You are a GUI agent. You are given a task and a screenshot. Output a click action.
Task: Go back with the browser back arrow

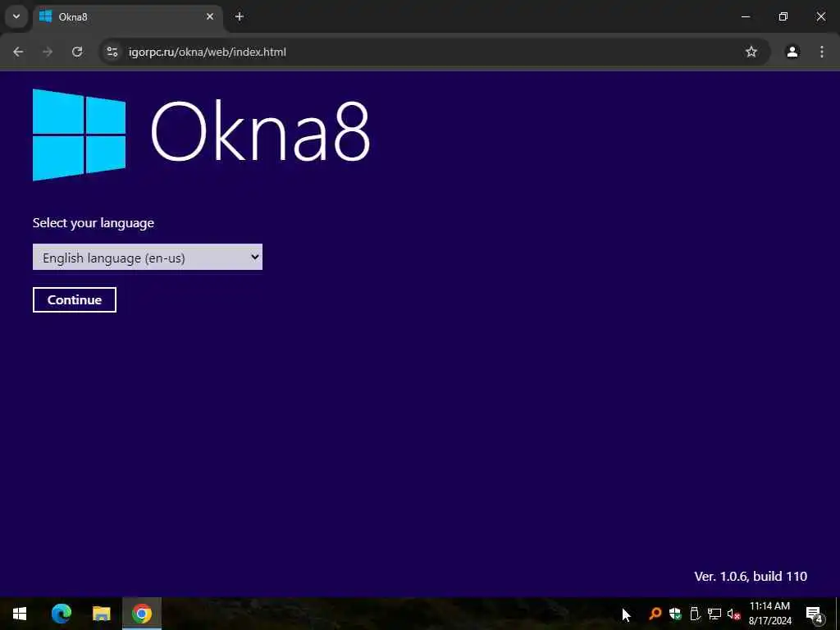pos(18,52)
